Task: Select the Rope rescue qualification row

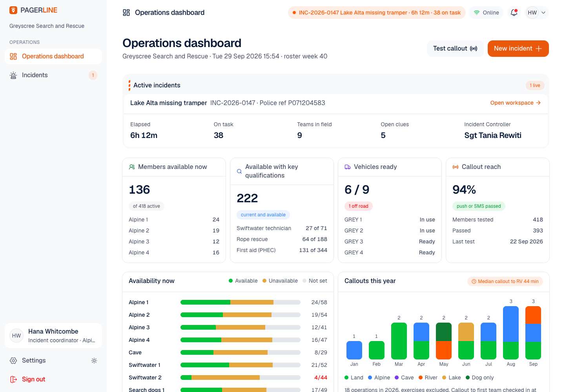Action: point(282,239)
